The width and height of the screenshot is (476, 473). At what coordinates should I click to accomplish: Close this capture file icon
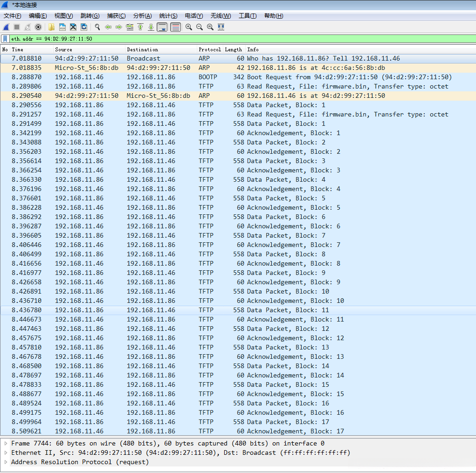73,27
